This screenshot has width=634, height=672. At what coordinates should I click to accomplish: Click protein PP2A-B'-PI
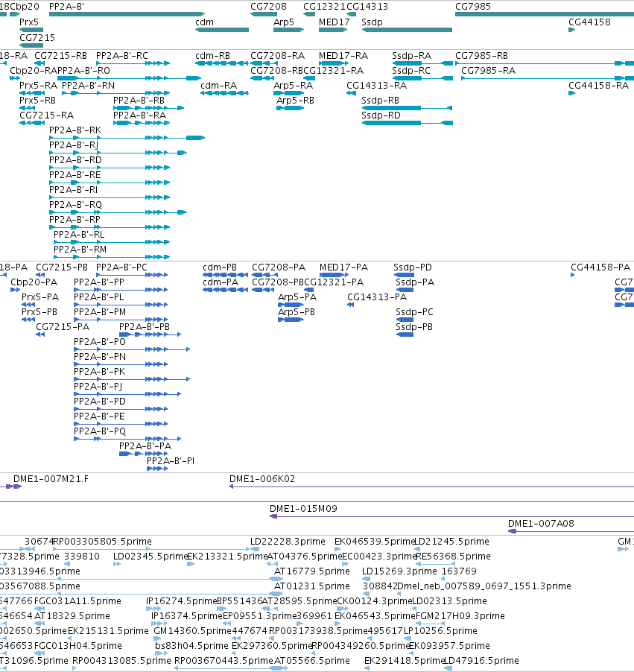click(157, 469)
